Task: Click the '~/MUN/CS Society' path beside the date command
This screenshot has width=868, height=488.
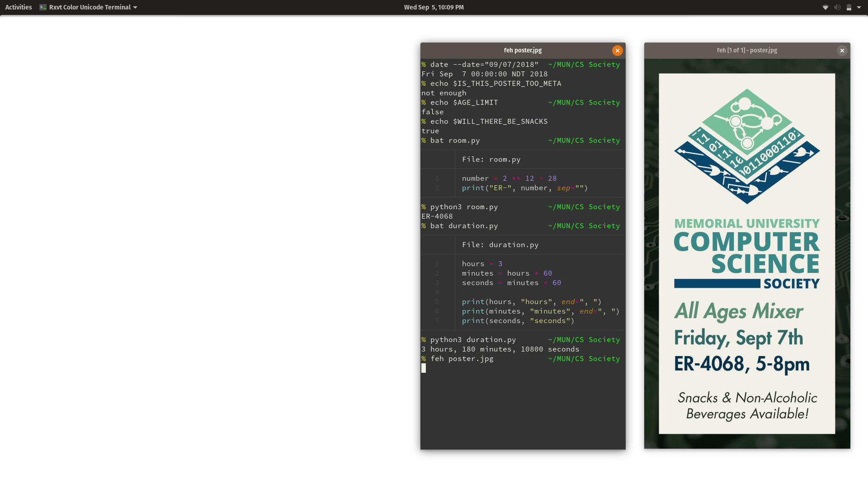Action: [584, 65]
